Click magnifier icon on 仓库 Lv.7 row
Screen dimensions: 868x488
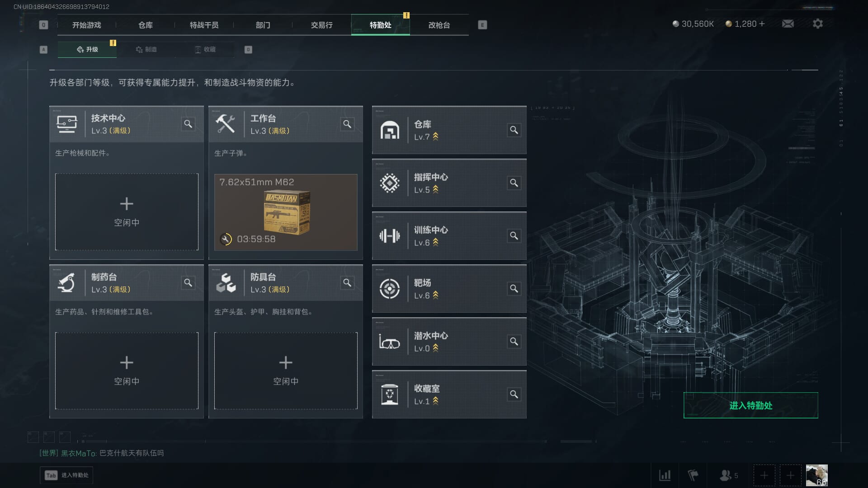pos(514,130)
